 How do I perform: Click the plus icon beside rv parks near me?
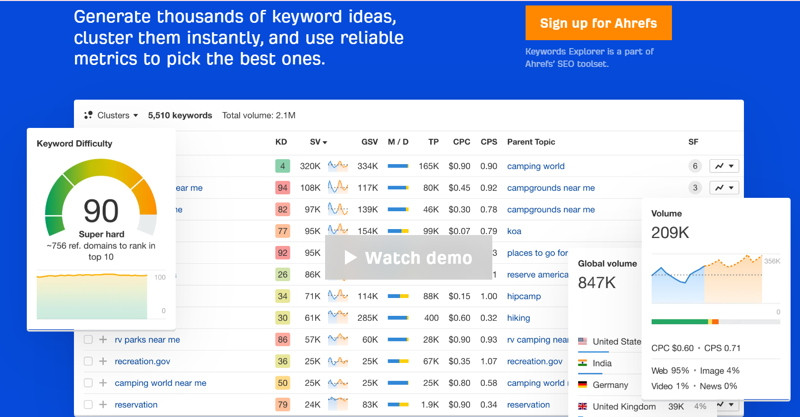(x=103, y=339)
